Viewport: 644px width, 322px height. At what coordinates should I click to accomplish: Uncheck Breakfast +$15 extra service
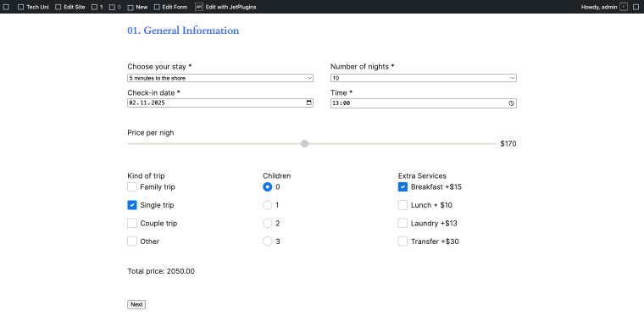point(402,187)
